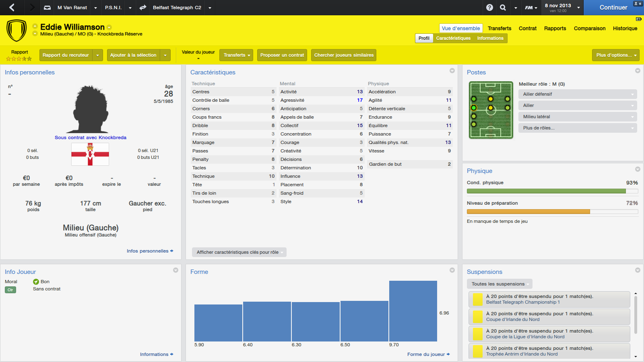Click the Niveau de préparation progress bar

552,212
